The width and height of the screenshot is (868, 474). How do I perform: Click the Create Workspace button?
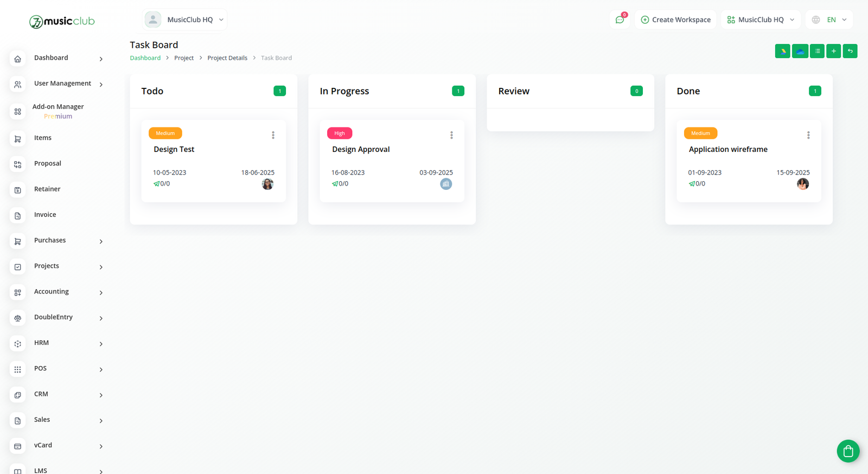coord(675,20)
